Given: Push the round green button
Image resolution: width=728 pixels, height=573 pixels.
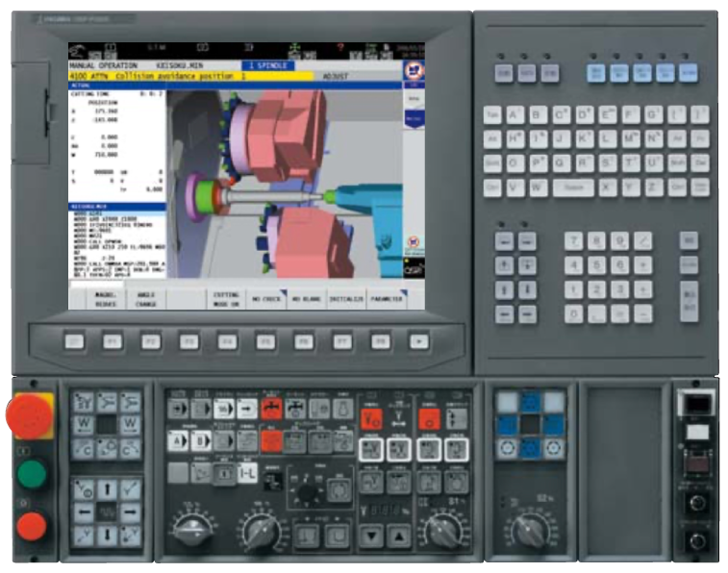Looking at the screenshot, I should click(32, 474).
